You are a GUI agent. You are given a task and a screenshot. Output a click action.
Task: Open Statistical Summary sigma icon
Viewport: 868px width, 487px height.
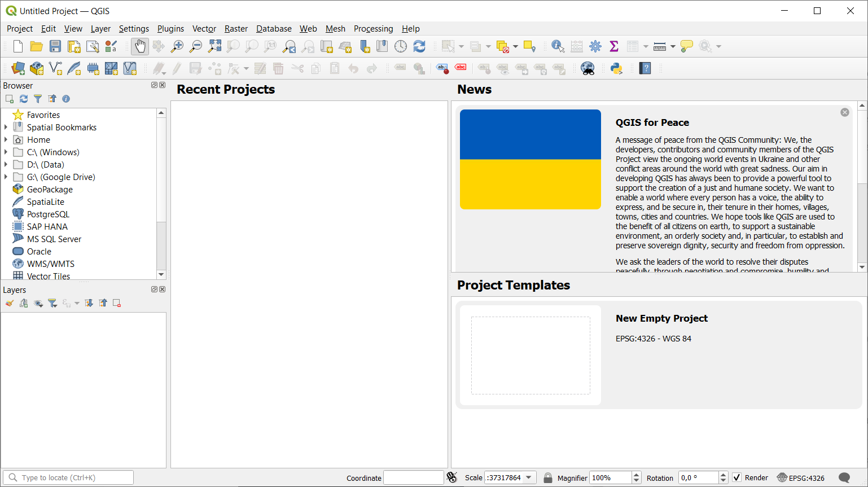(614, 46)
